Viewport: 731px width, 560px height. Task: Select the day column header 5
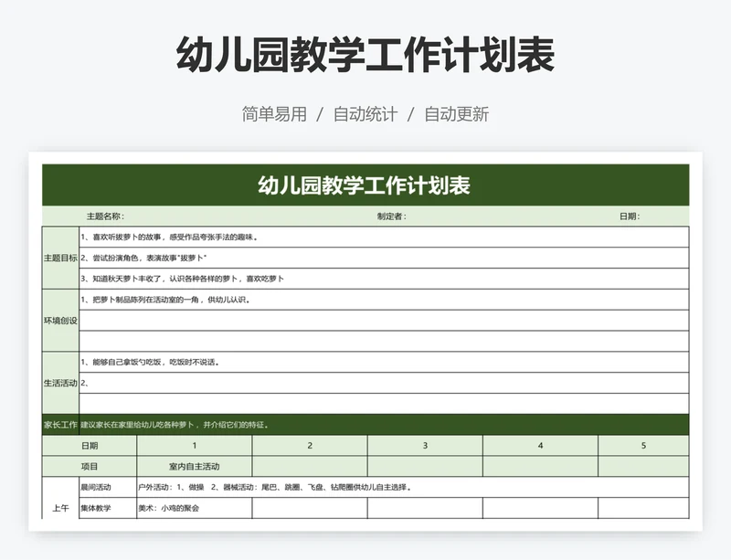(x=643, y=446)
